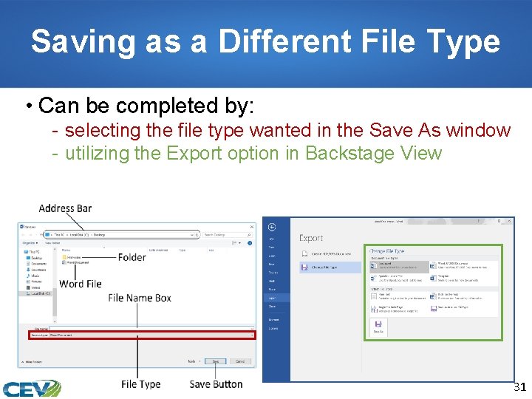
Task: Click the help question mark in Word title bar
Action: 478,221
